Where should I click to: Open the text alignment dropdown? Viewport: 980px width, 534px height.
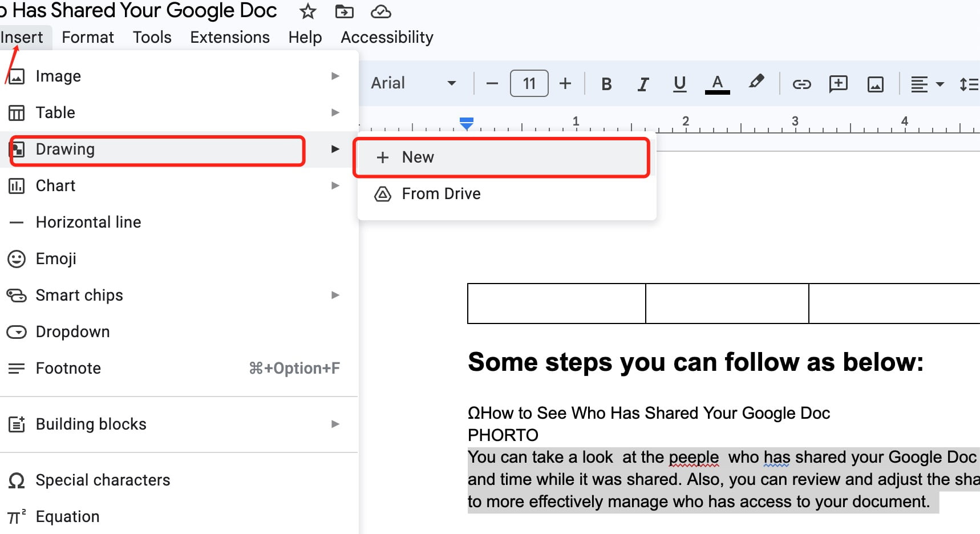coord(927,84)
